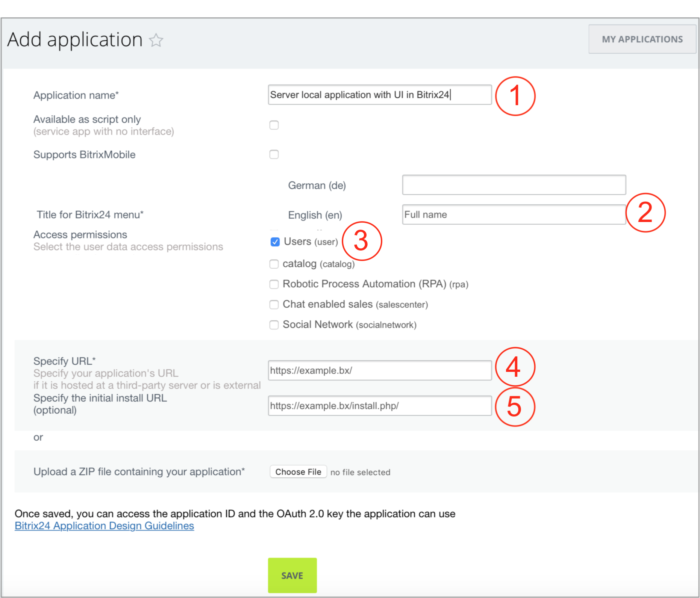Tick Social Network (socialnetwork) checkbox
700x598 pixels.
[x=274, y=325]
